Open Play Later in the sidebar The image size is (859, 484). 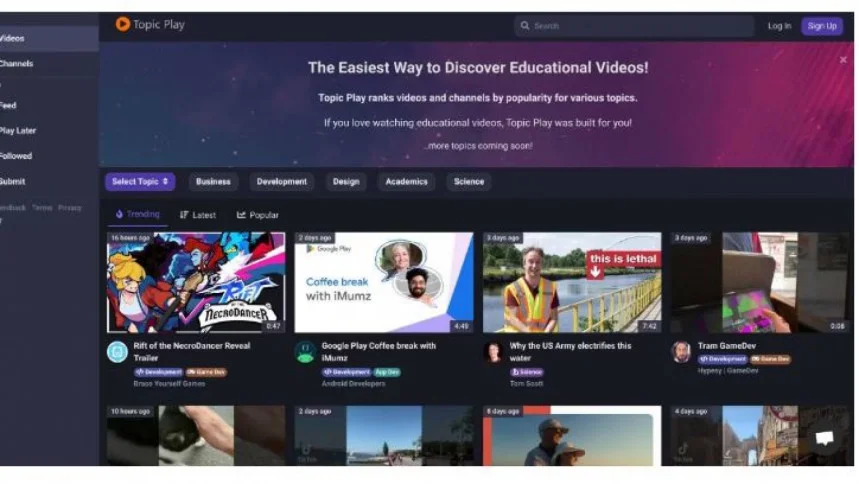(18, 131)
